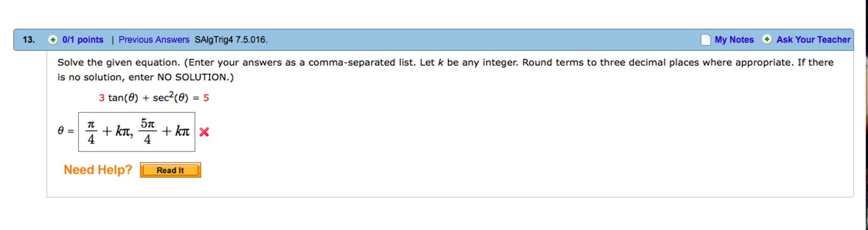Click the NO SOLUTION text in instructions

click(x=193, y=77)
